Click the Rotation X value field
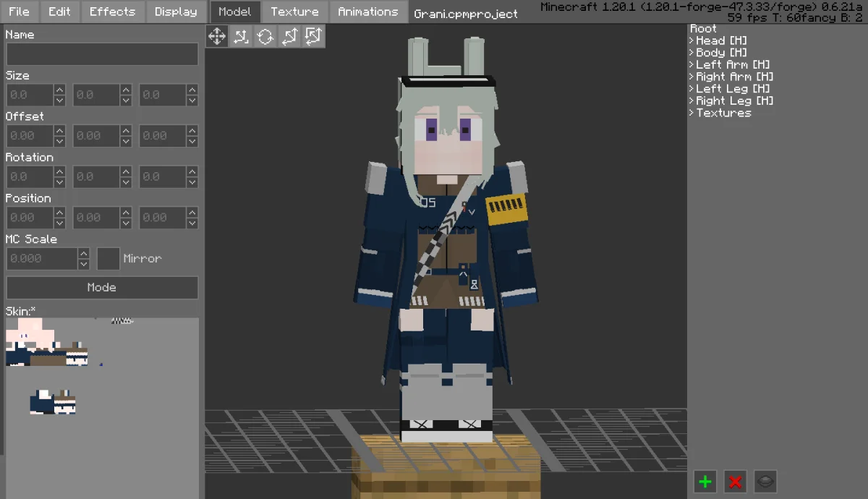Viewport: 868px width, 499px height. tap(30, 176)
